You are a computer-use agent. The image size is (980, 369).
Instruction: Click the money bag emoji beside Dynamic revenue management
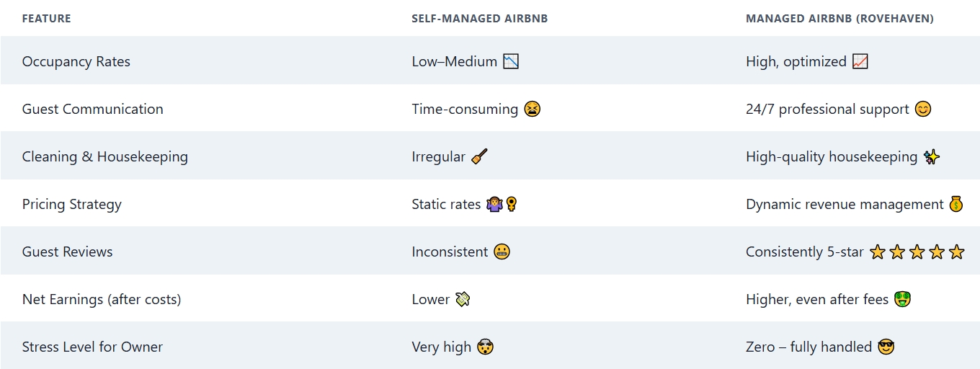click(955, 204)
